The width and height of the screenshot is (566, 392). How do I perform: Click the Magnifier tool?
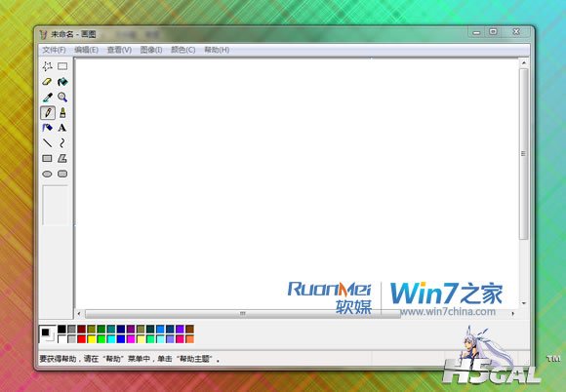(62, 98)
